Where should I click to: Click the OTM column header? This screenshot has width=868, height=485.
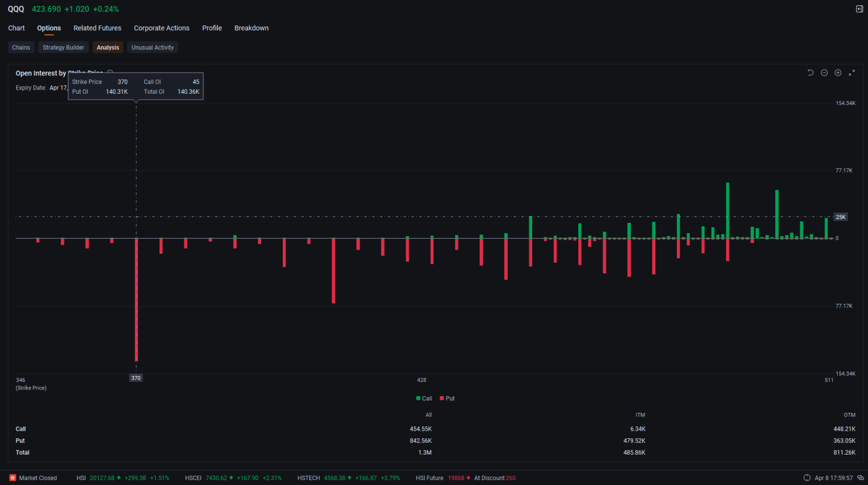850,415
